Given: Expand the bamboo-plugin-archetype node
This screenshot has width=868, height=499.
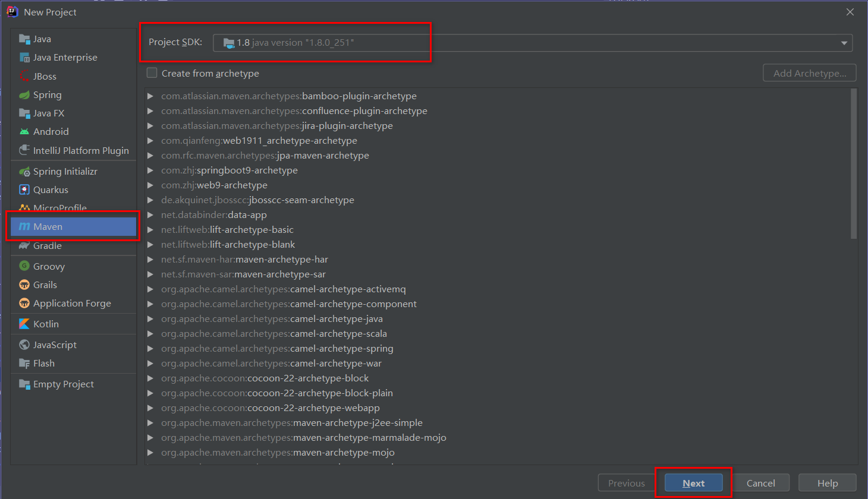Looking at the screenshot, I should tap(150, 96).
